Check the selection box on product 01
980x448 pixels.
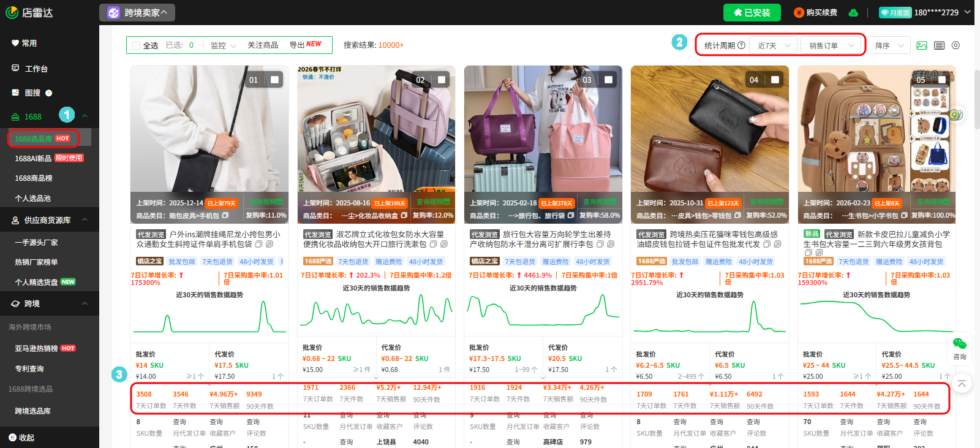275,80
